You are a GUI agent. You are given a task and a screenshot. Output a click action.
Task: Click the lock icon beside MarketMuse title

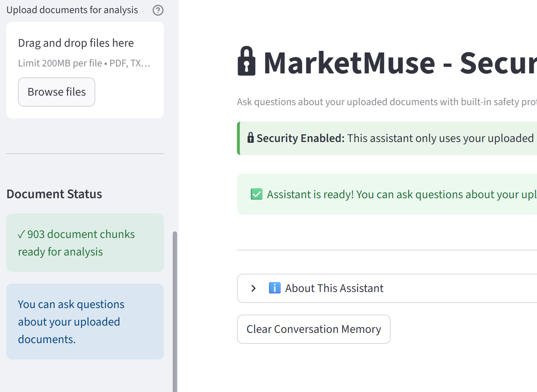247,61
